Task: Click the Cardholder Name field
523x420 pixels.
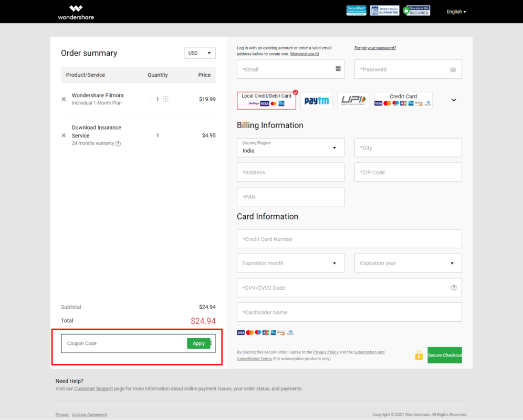Action: [x=349, y=312]
